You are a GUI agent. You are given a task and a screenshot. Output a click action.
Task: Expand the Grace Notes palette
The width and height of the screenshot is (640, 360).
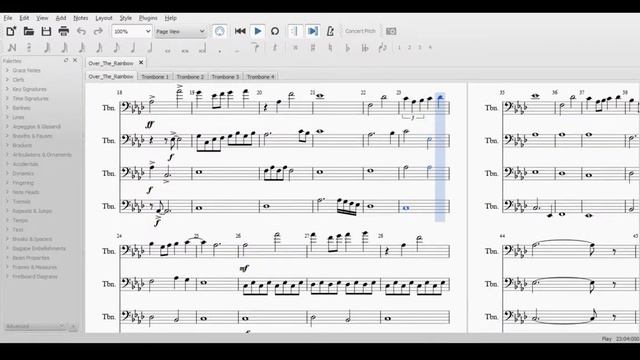(x=26, y=70)
